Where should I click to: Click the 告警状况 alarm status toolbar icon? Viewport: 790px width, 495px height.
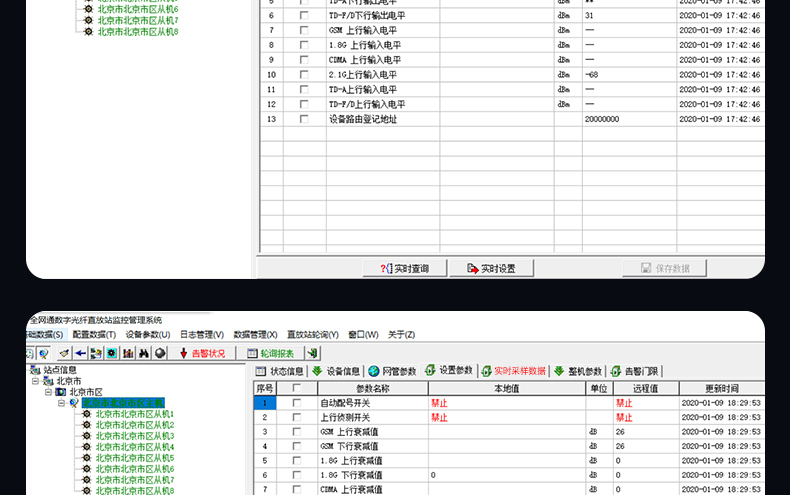(x=202, y=353)
